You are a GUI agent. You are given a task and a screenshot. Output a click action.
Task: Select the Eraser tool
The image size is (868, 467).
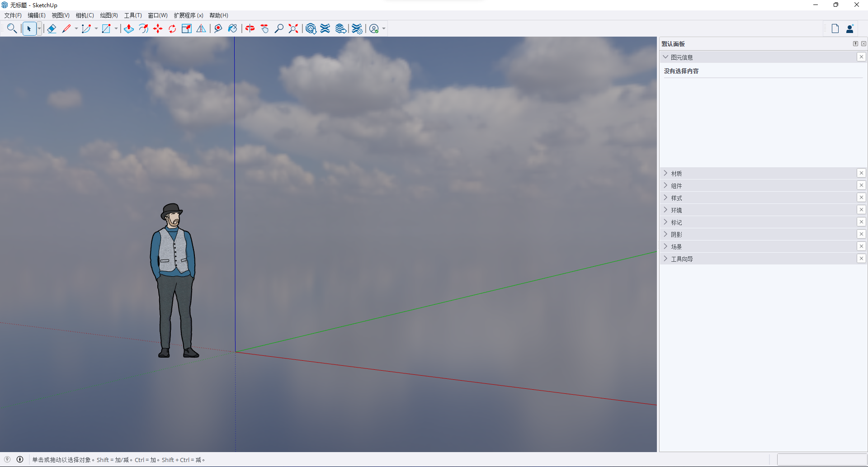(x=52, y=29)
